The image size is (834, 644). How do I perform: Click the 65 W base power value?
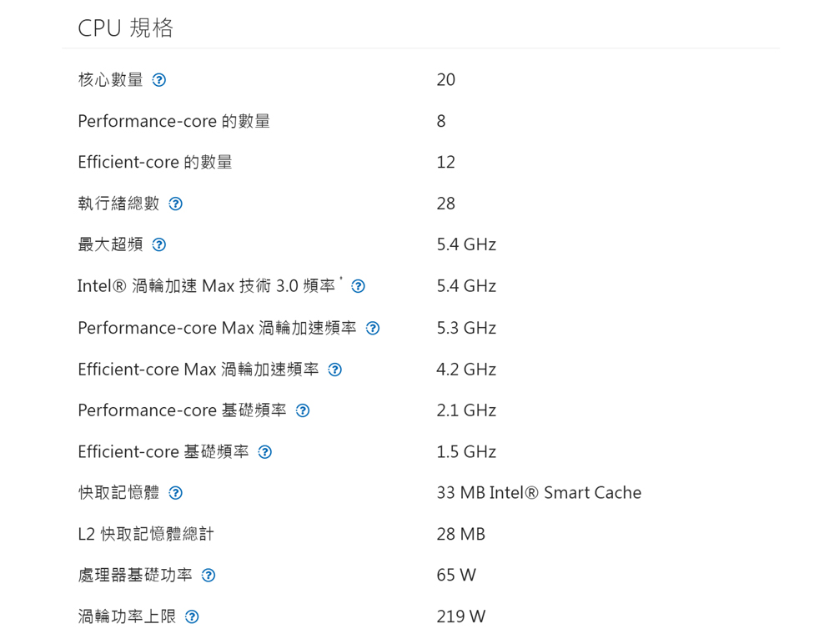tap(456, 576)
